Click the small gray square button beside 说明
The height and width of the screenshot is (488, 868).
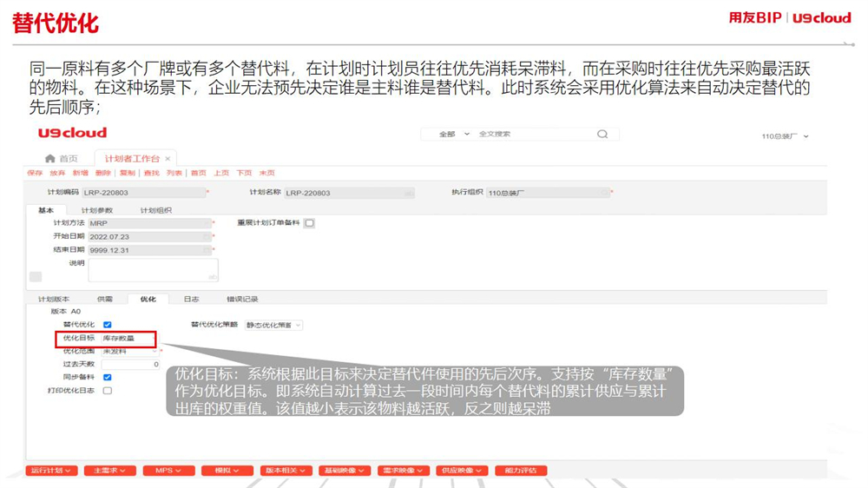(36, 276)
